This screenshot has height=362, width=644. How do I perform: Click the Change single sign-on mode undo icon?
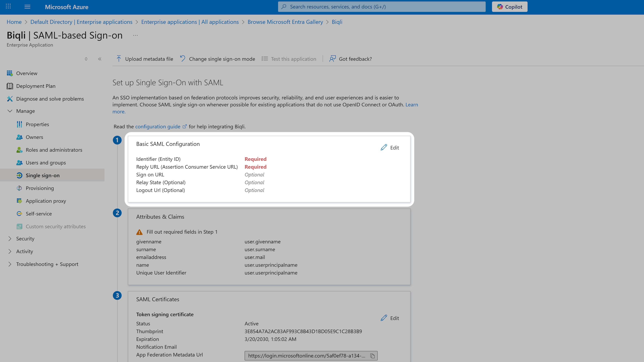(183, 58)
